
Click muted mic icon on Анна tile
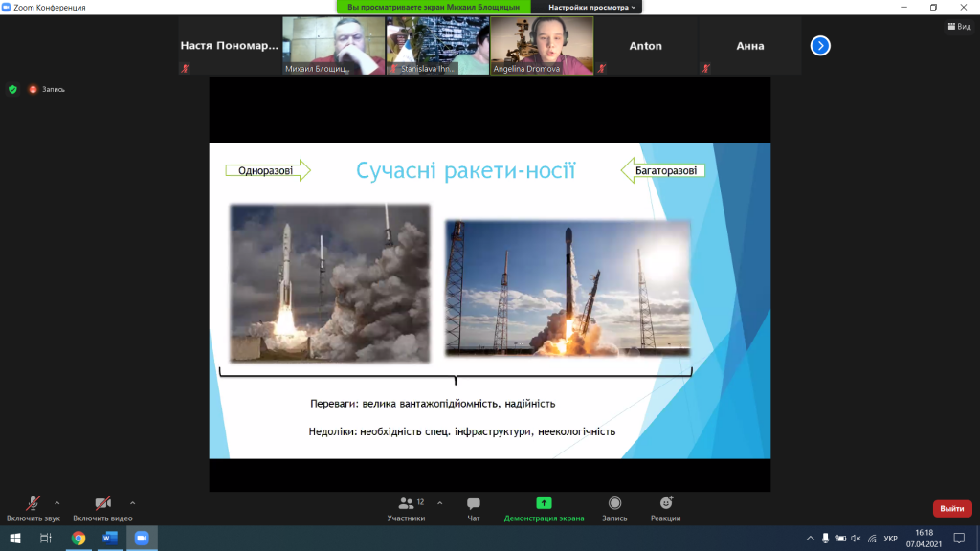click(x=705, y=68)
